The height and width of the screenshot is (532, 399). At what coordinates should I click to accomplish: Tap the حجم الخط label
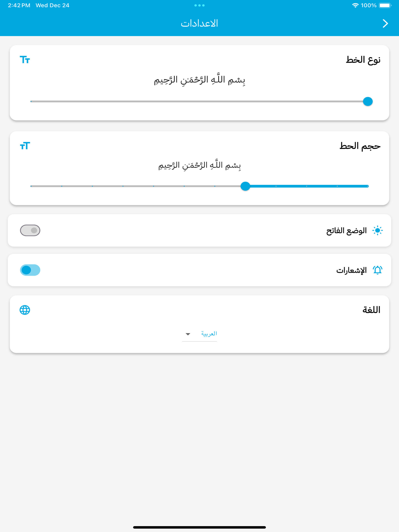tap(360, 146)
